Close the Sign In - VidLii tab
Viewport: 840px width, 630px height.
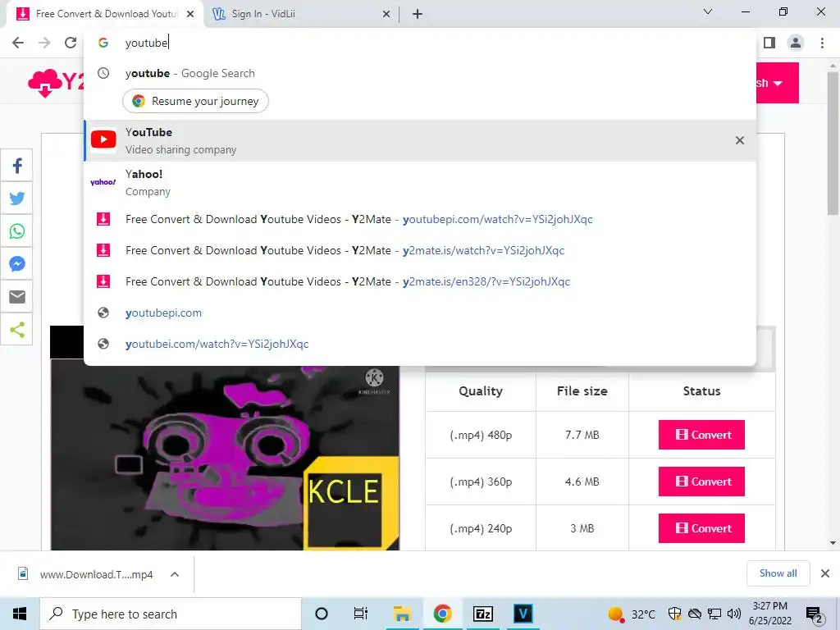point(386,15)
